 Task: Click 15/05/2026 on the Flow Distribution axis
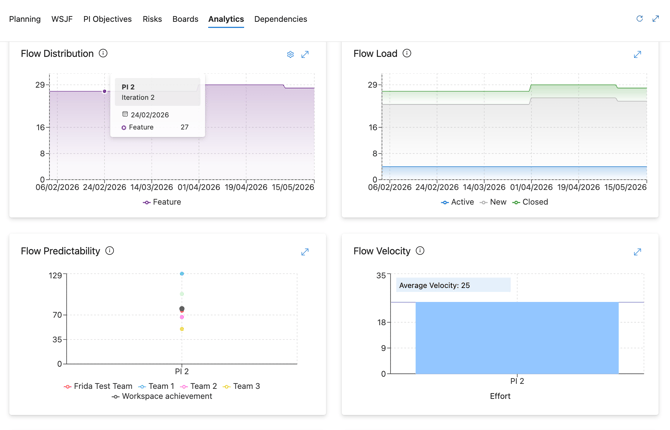click(293, 187)
